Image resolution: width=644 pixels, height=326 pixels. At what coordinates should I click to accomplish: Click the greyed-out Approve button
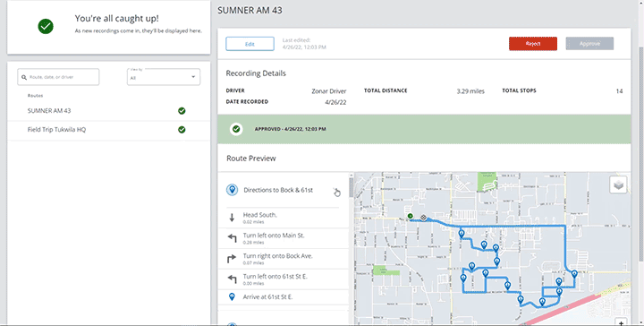pyautogui.click(x=589, y=44)
